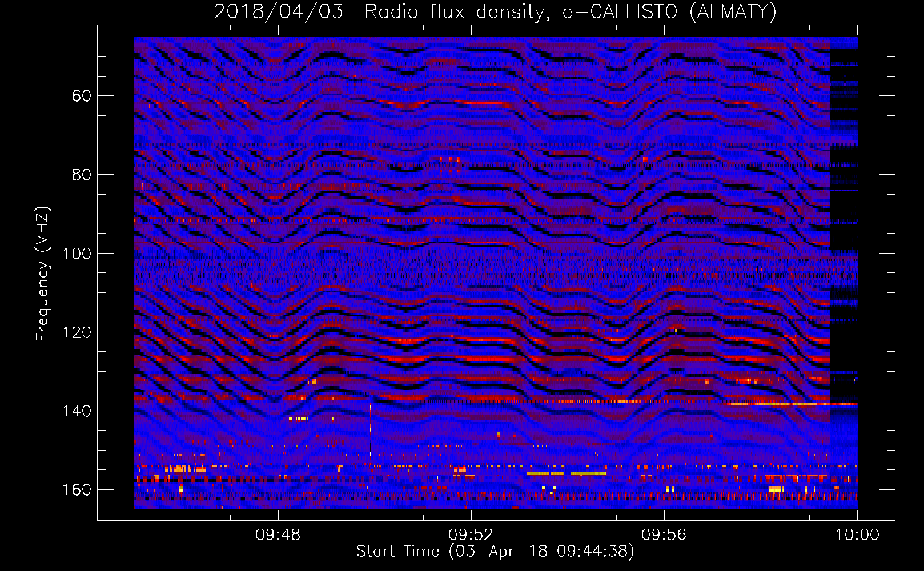Viewport: 924px width, 571px height.
Task: Click the 100 frequency tick label
Action: coord(77,254)
